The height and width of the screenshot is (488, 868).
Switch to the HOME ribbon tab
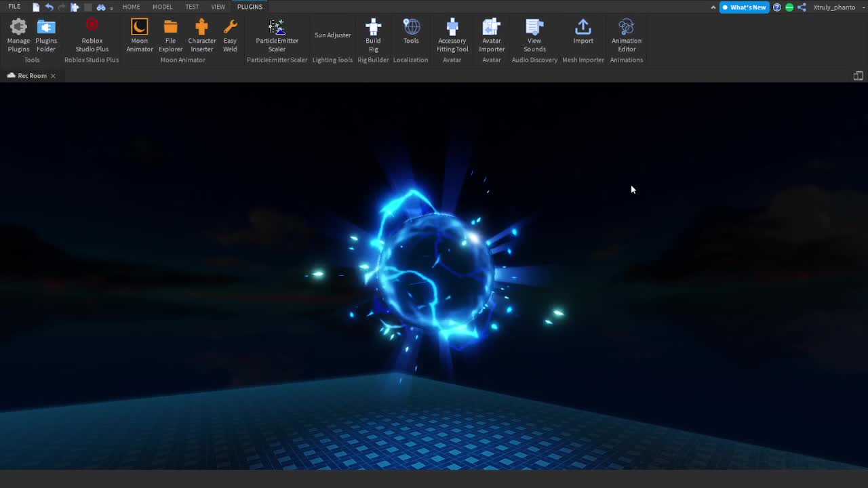pyautogui.click(x=131, y=7)
